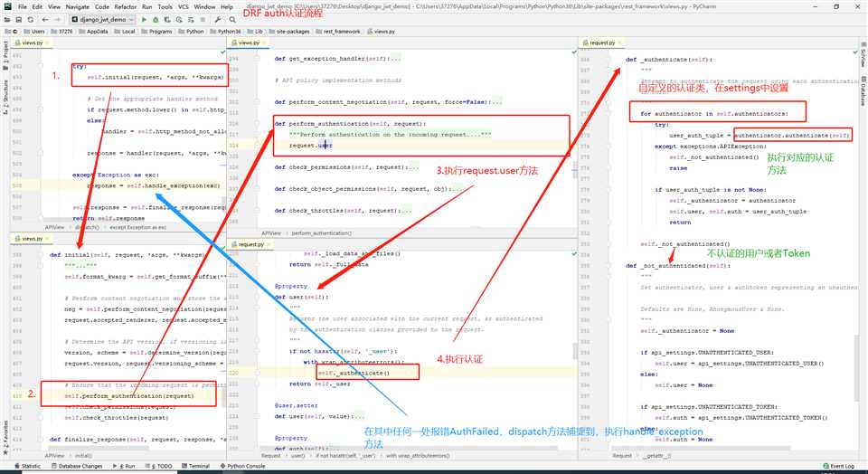This screenshot has width=868, height=474.
Task: Open the Database tool window stripe button
Action: [863, 91]
